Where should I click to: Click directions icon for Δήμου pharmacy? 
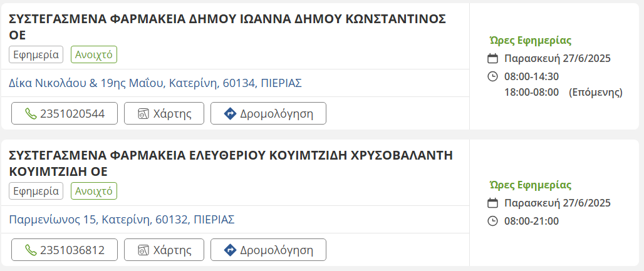(230, 114)
